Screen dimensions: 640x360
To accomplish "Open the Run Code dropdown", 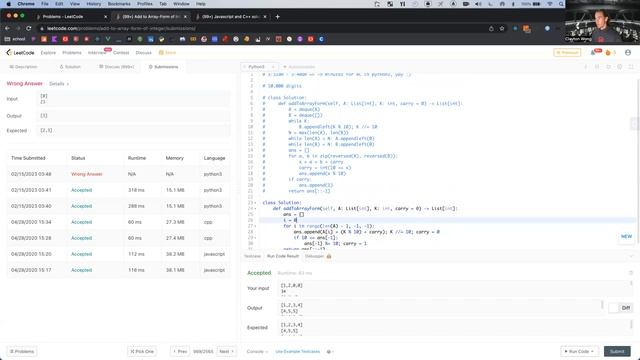I will (x=579, y=351).
